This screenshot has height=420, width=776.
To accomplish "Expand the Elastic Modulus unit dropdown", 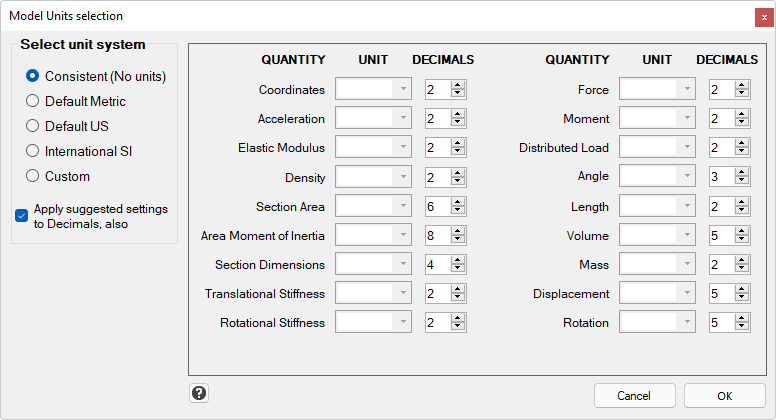I will coord(373,147).
